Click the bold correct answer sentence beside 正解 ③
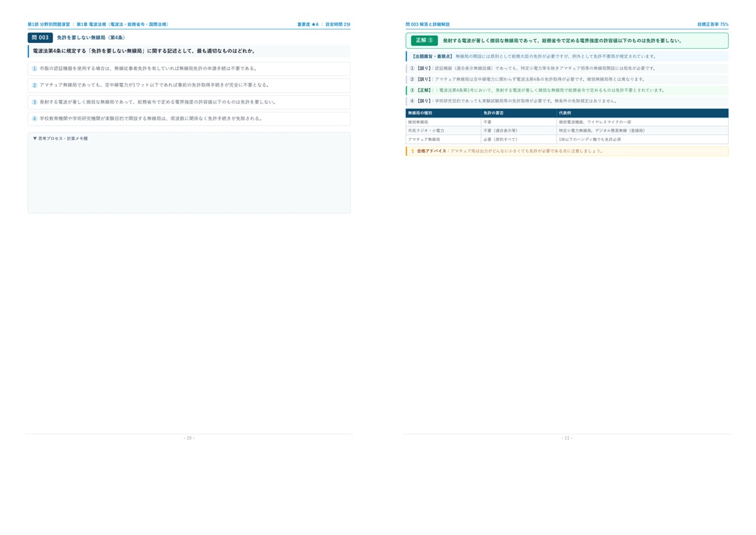Screen dimensions: 756x535 (562, 41)
